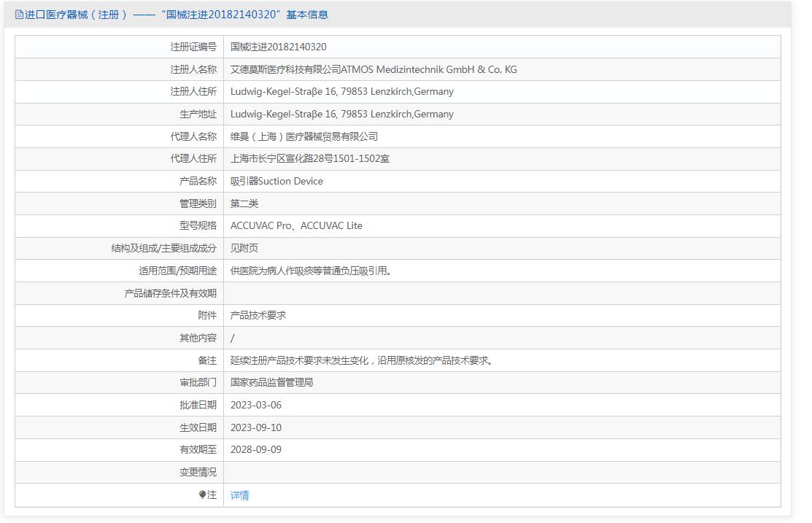This screenshot has height=523, width=812.
Task: Click the 生效日期 label
Action: (x=198, y=427)
